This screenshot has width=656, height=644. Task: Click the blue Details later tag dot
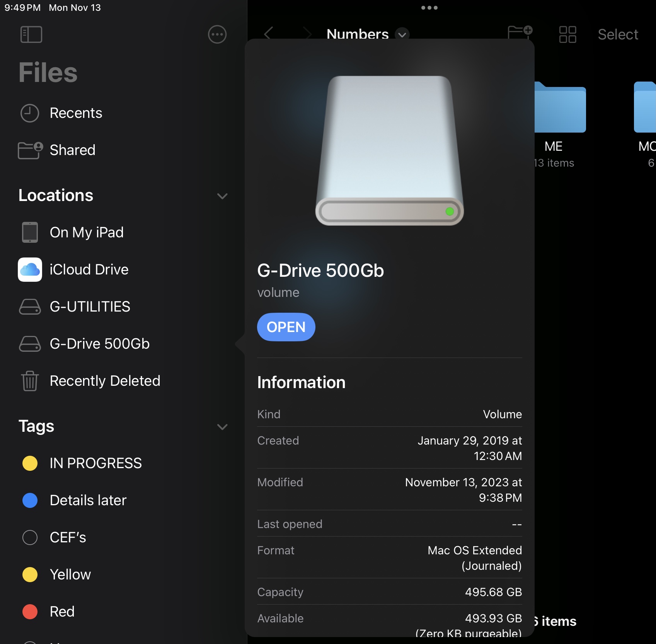pyautogui.click(x=30, y=500)
